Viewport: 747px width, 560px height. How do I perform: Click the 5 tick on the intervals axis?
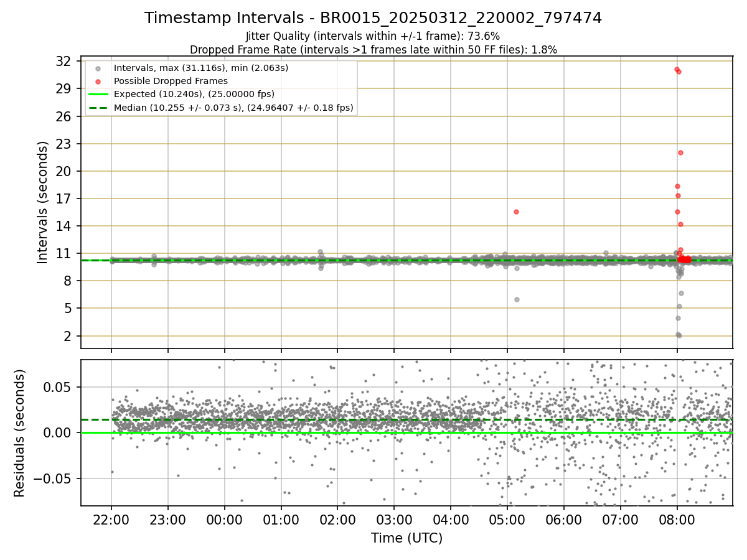pyautogui.click(x=67, y=308)
